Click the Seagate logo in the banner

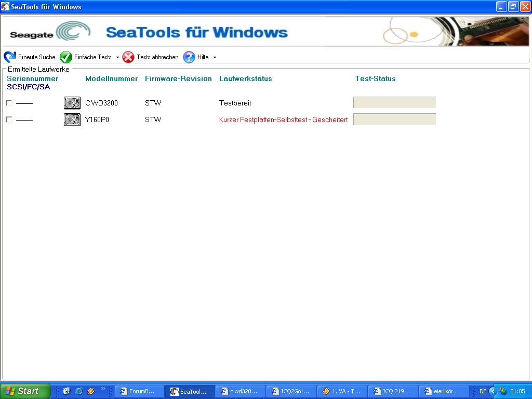coord(50,32)
